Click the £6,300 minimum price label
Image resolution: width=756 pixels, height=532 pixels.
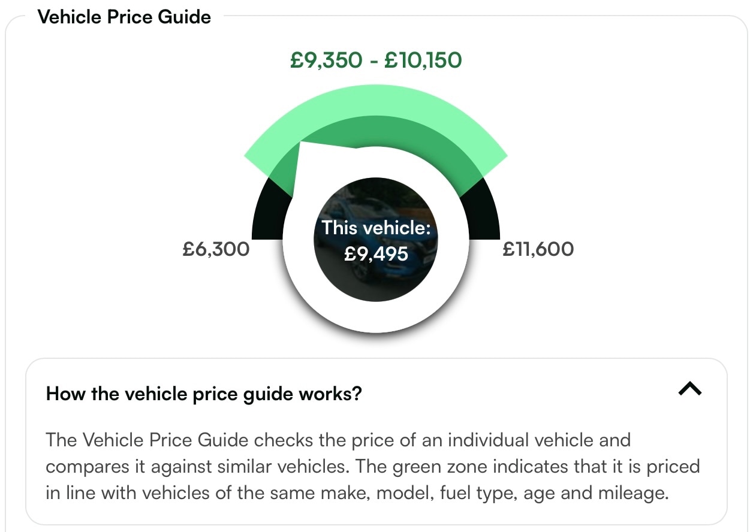[x=216, y=249]
